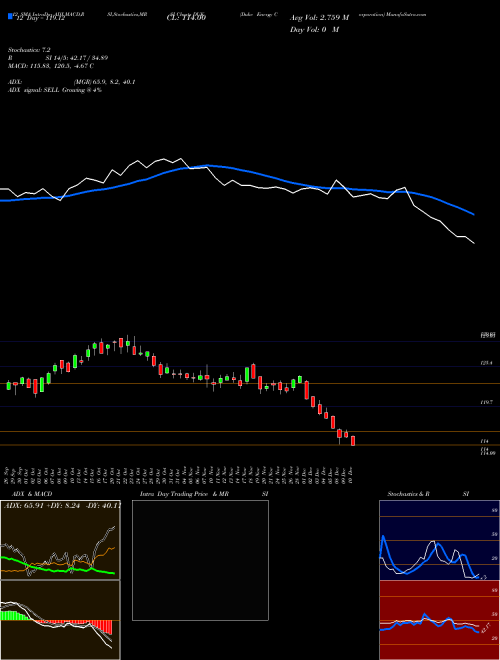Click the 'Stochastics & R' panel title

coord(408,494)
